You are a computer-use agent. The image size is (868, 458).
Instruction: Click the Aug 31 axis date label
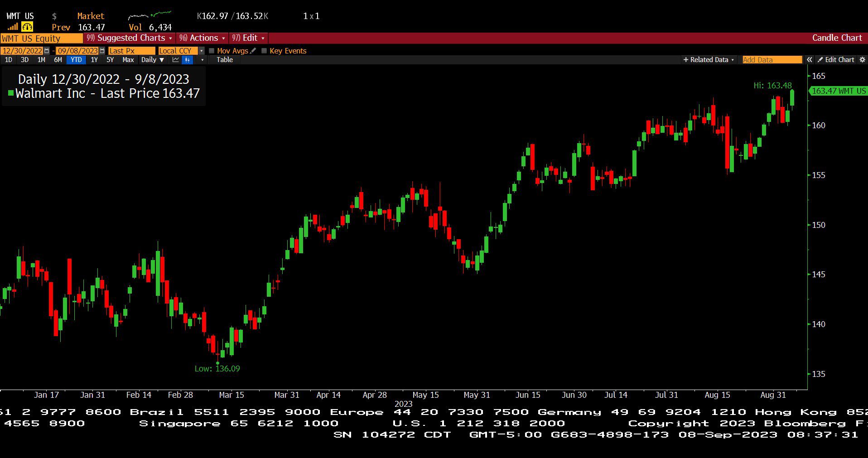773,395
